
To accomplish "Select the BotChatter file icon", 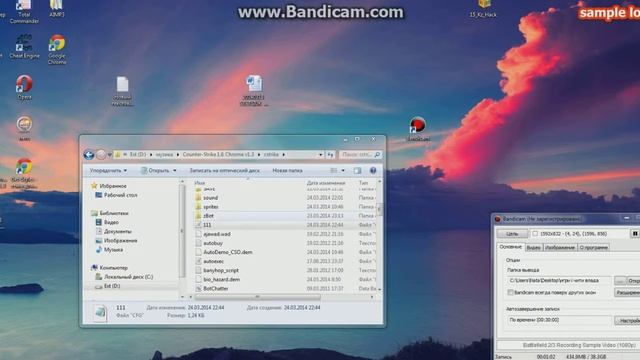I will (x=198, y=288).
